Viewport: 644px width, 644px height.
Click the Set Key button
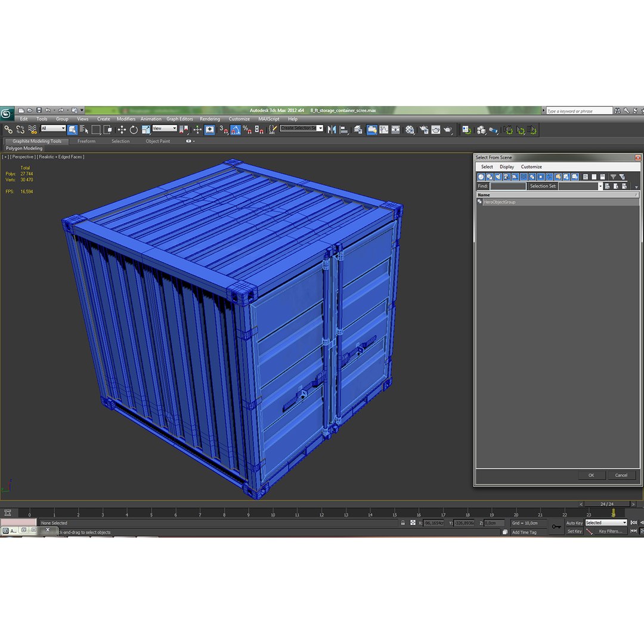tap(574, 531)
